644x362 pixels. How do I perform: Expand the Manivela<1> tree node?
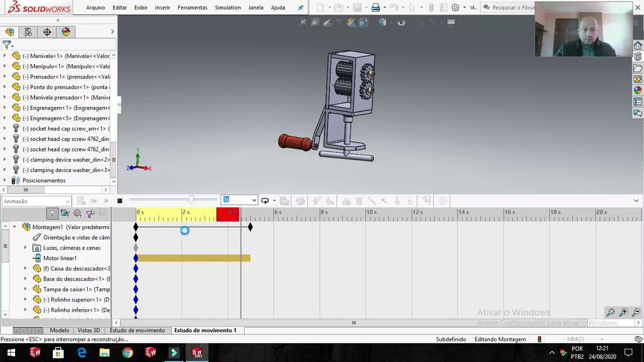5,56
